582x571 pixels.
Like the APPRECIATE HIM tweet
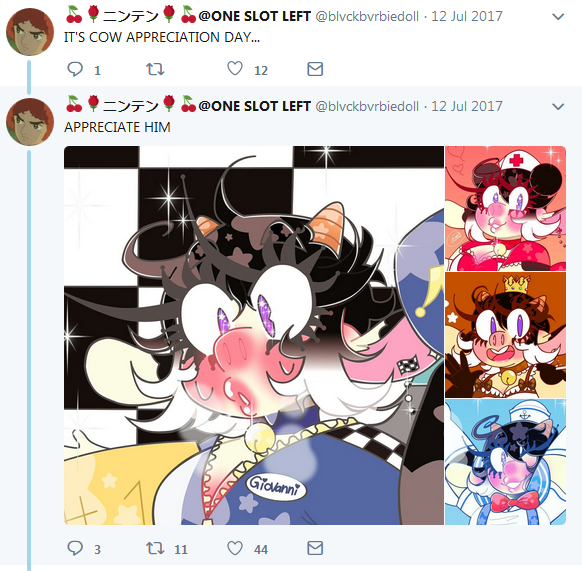235,548
